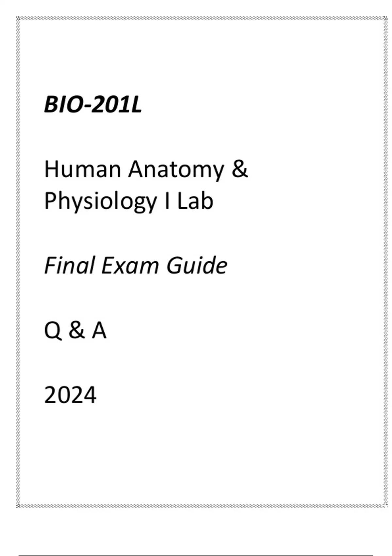The height and width of the screenshot is (556, 392).
Task: Click the Roman numeral I before Lab
Action: coord(167,201)
